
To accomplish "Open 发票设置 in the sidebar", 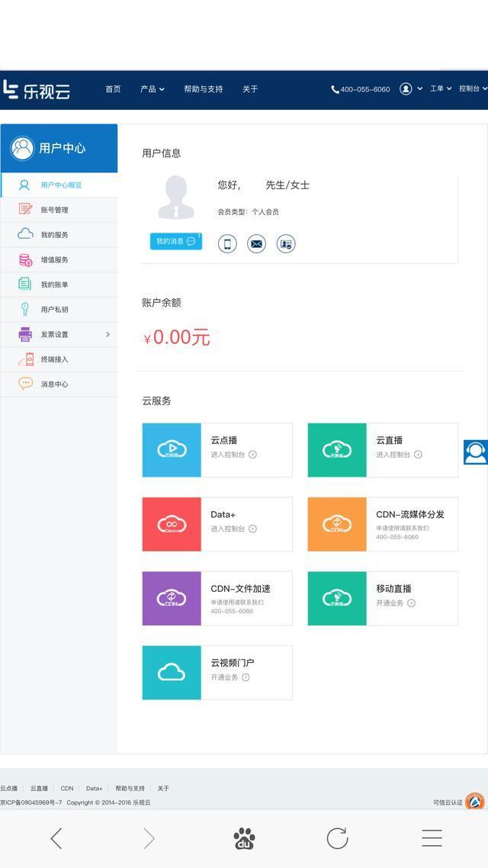I will click(x=59, y=334).
